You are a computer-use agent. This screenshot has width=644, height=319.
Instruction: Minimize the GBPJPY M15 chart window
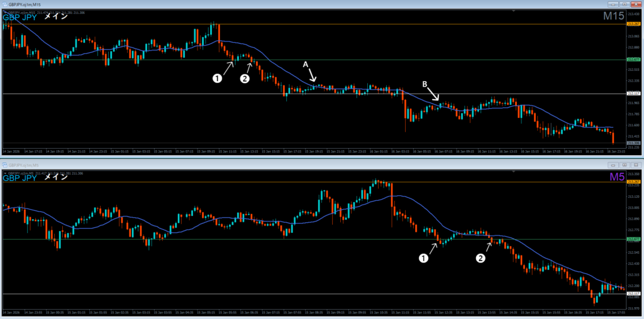click(614, 4)
